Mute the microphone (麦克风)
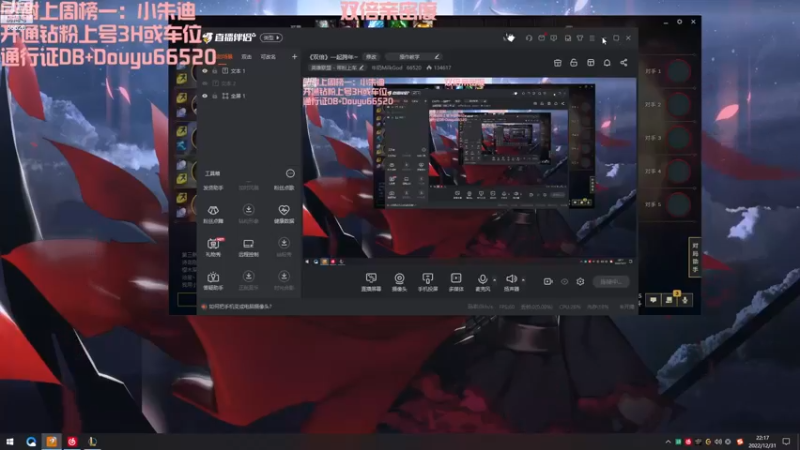The width and height of the screenshot is (800, 450). tap(482, 282)
